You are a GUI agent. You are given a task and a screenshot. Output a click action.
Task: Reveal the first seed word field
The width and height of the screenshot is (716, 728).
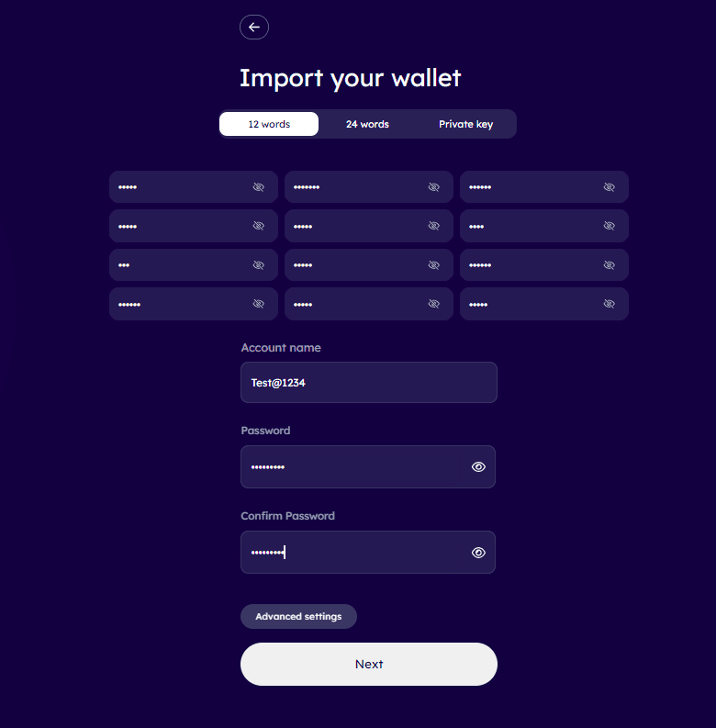click(259, 187)
